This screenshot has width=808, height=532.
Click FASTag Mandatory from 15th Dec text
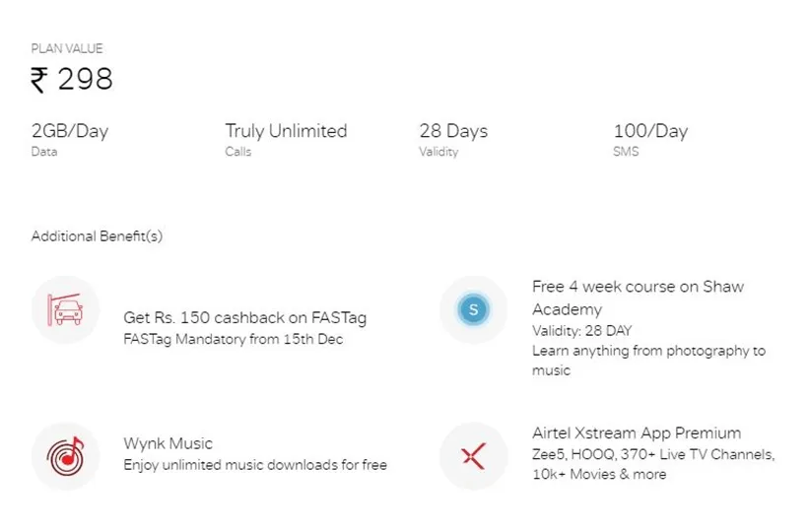point(234,339)
